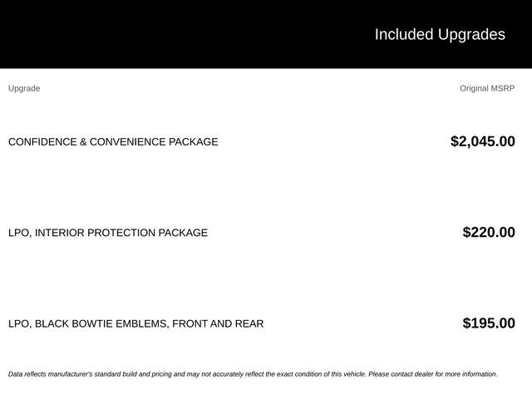Click the $220.00 price
Screen dimensions: 532x399
click(489, 233)
